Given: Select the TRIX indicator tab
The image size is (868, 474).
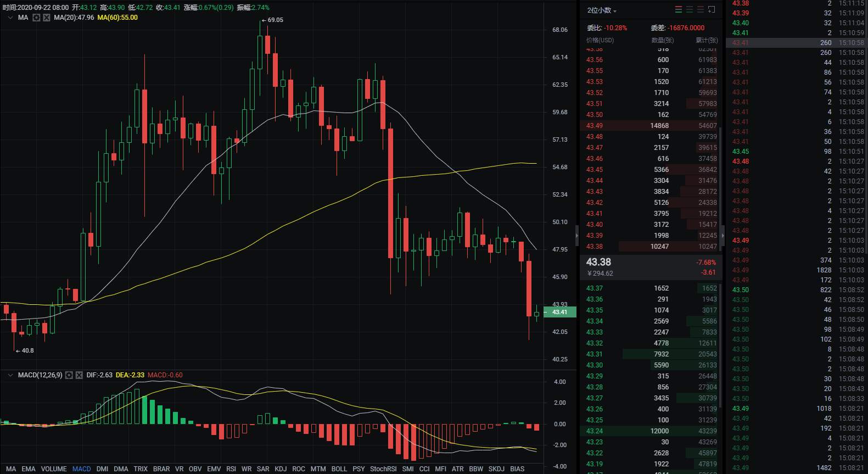Looking at the screenshot, I should (x=141, y=469).
